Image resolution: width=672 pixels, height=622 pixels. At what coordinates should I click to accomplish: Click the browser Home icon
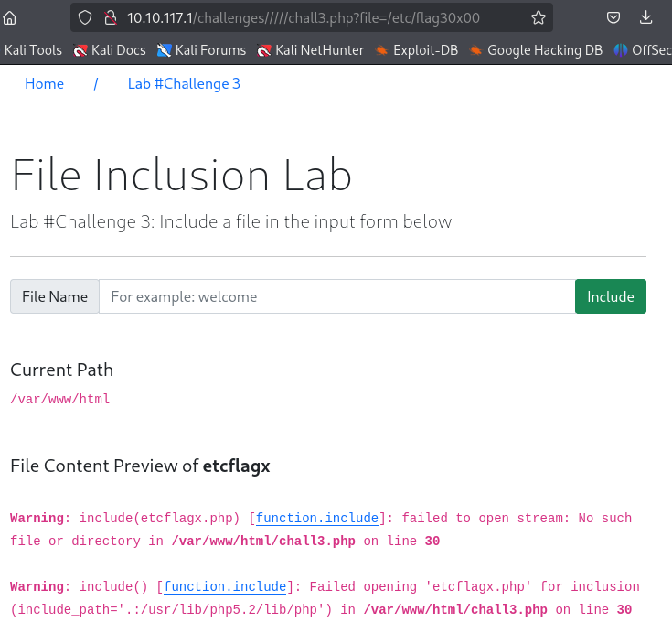[9, 18]
